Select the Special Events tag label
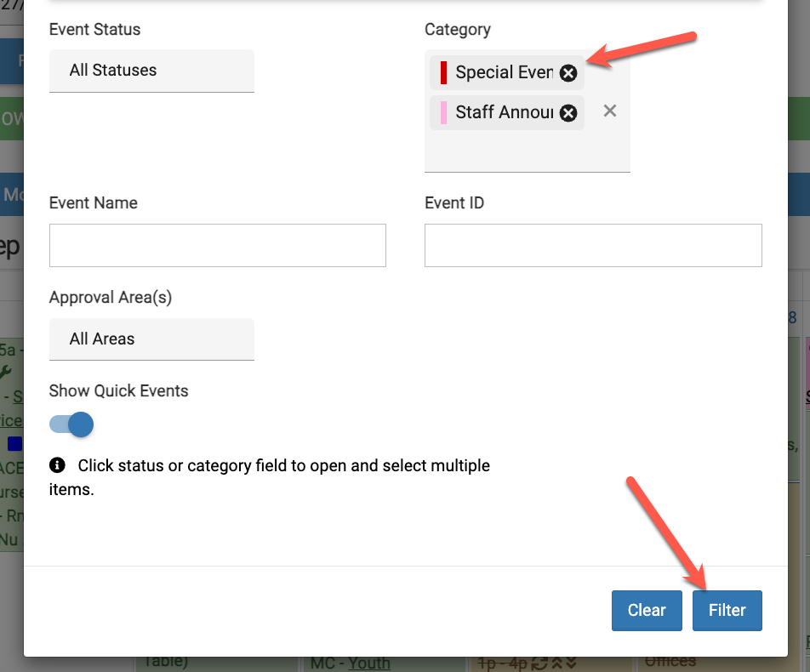This screenshot has width=810, height=672. click(504, 73)
